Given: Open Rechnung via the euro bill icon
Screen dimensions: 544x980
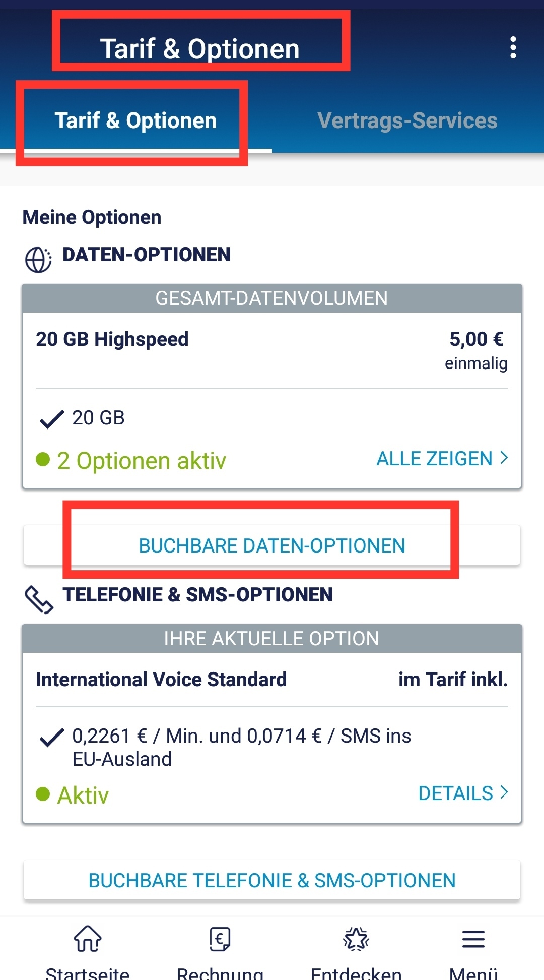Looking at the screenshot, I should click(220, 939).
